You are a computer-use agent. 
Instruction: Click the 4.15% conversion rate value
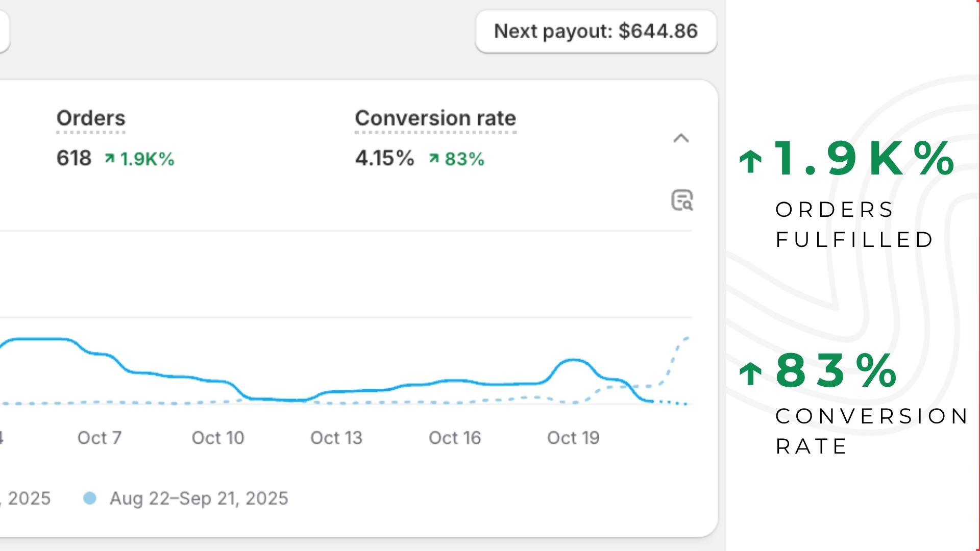click(x=384, y=158)
